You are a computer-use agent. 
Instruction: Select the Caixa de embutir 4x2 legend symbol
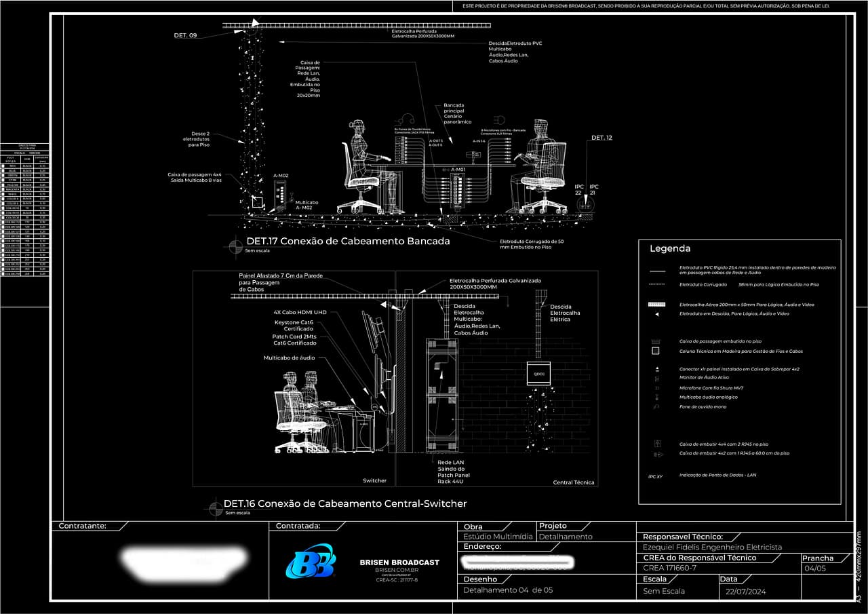(x=658, y=454)
